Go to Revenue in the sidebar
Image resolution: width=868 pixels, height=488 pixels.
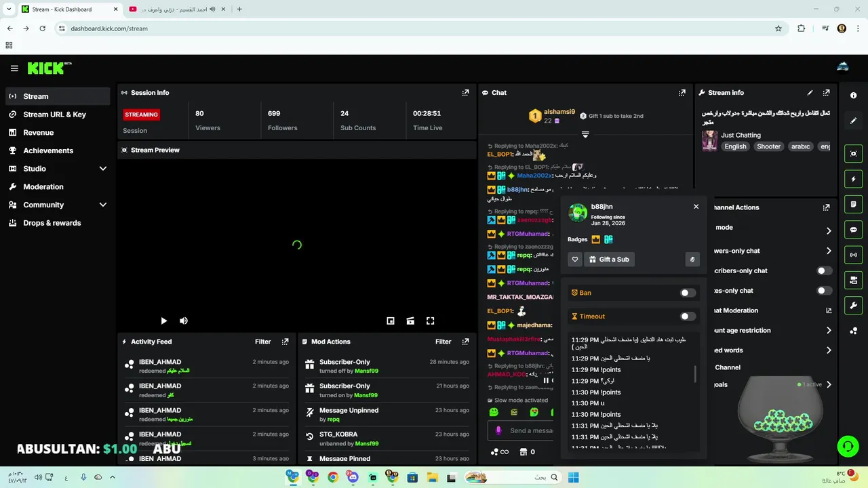pyautogui.click(x=57, y=133)
